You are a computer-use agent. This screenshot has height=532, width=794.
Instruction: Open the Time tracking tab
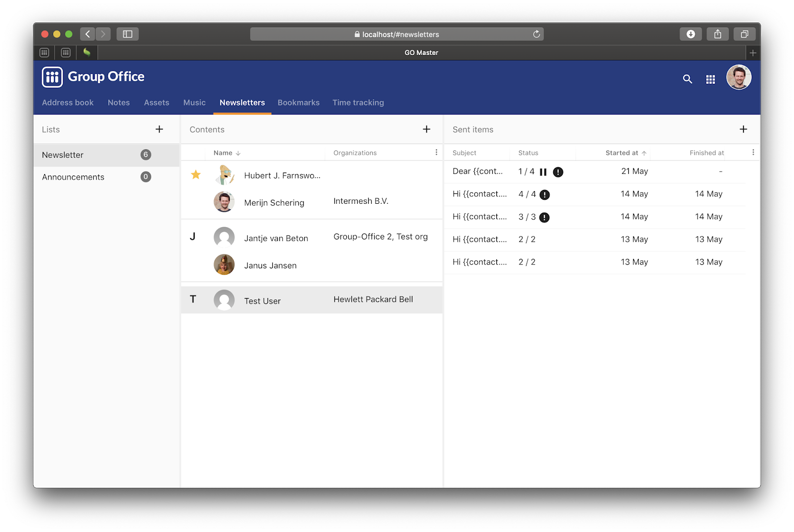[x=358, y=103]
